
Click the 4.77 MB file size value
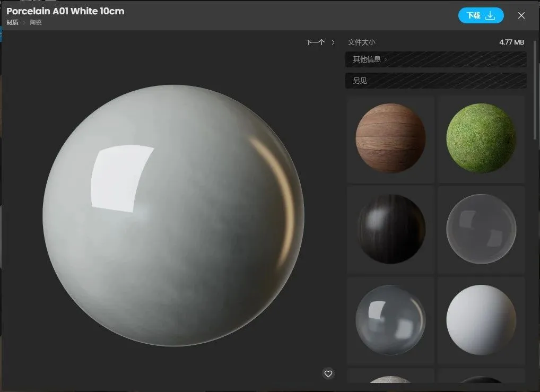click(511, 42)
